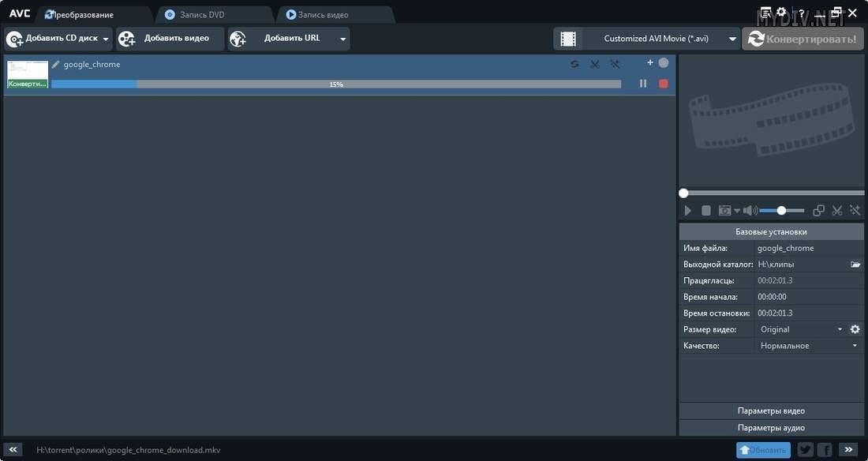Edit the Имя файла field google_chrome
The height and width of the screenshot is (461, 868).
click(x=808, y=248)
